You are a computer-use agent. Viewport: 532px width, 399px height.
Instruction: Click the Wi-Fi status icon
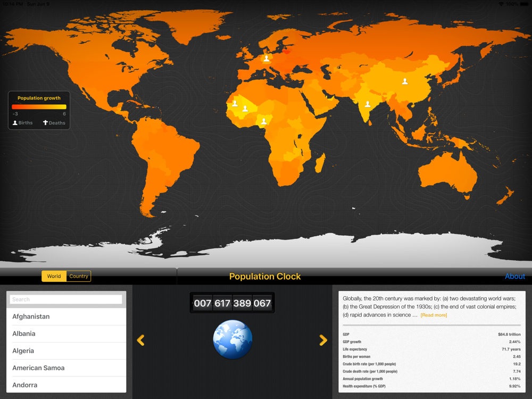pyautogui.click(x=501, y=4)
